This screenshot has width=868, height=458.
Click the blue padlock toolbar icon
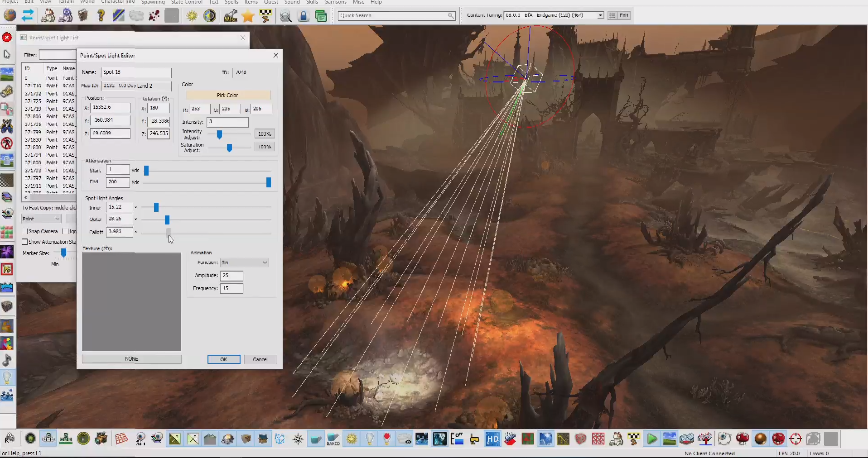(x=304, y=16)
